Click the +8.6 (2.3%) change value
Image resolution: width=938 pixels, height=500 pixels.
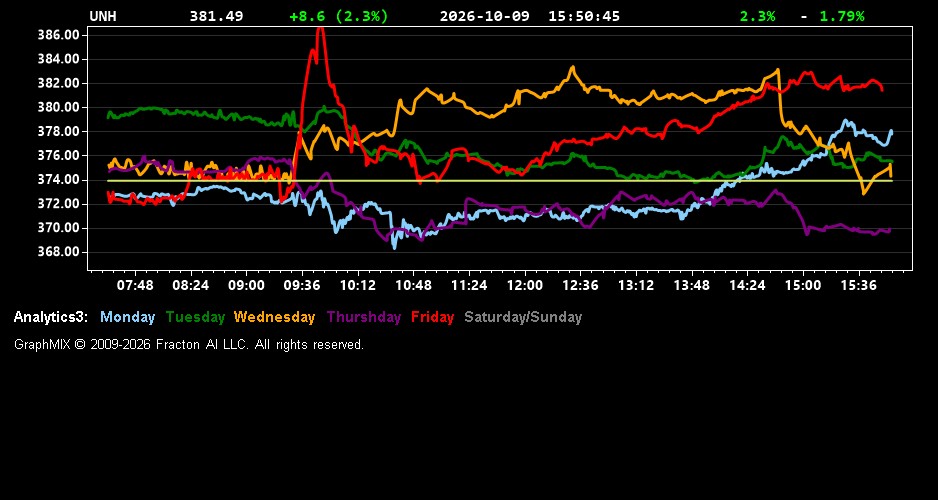click(x=339, y=16)
